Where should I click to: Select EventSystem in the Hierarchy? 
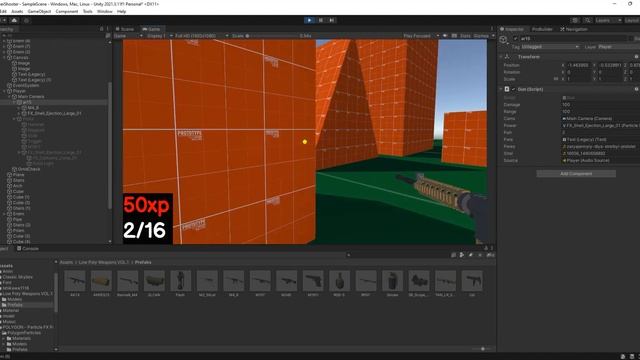click(x=26, y=86)
